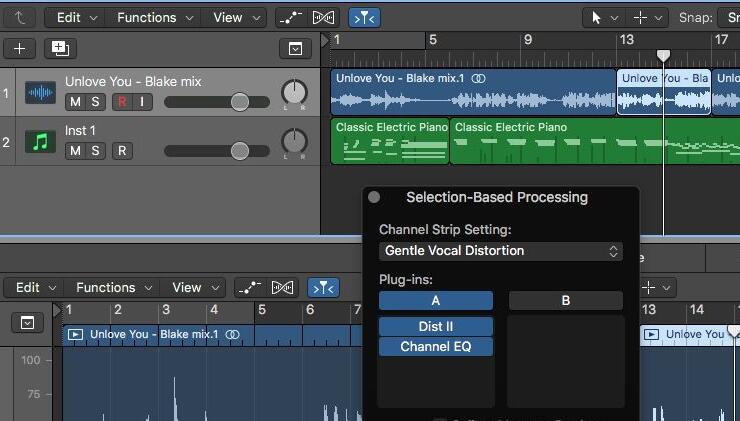Open the pointer tool selection menu

pyautogui.click(x=604, y=17)
